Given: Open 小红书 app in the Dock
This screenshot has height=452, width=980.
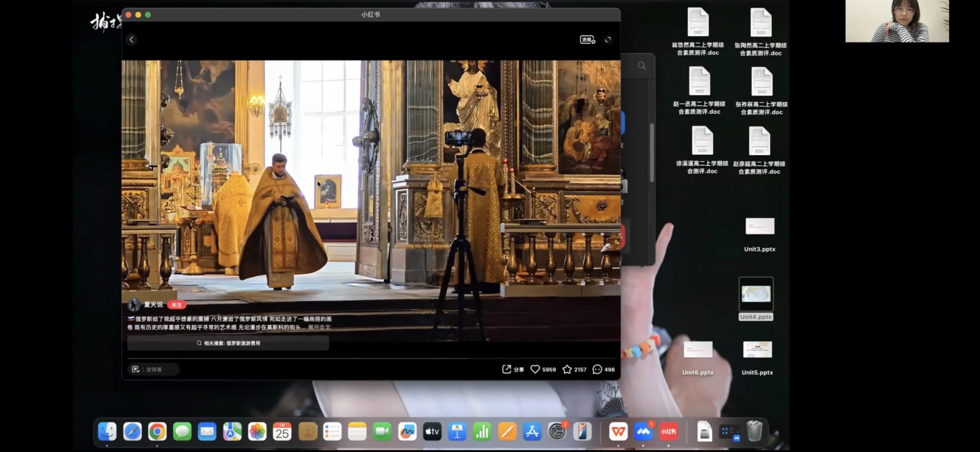Looking at the screenshot, I should click(668, 432).
